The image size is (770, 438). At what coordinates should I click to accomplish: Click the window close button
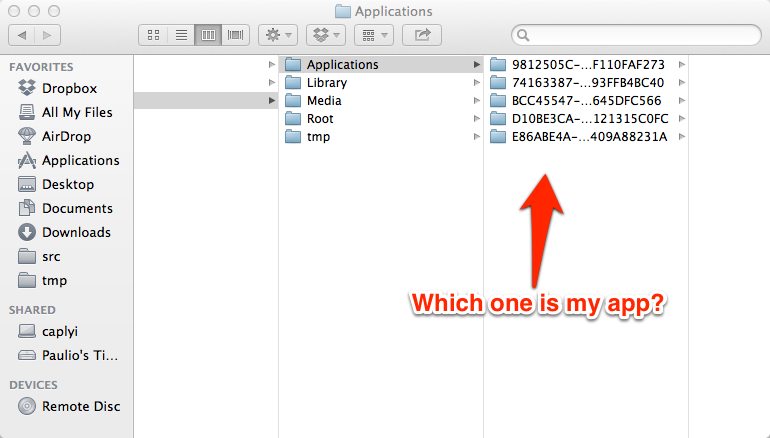click(14, 11)
